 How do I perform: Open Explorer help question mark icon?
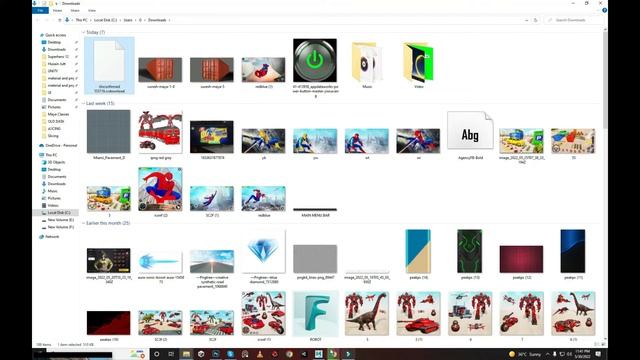point(604,11)
